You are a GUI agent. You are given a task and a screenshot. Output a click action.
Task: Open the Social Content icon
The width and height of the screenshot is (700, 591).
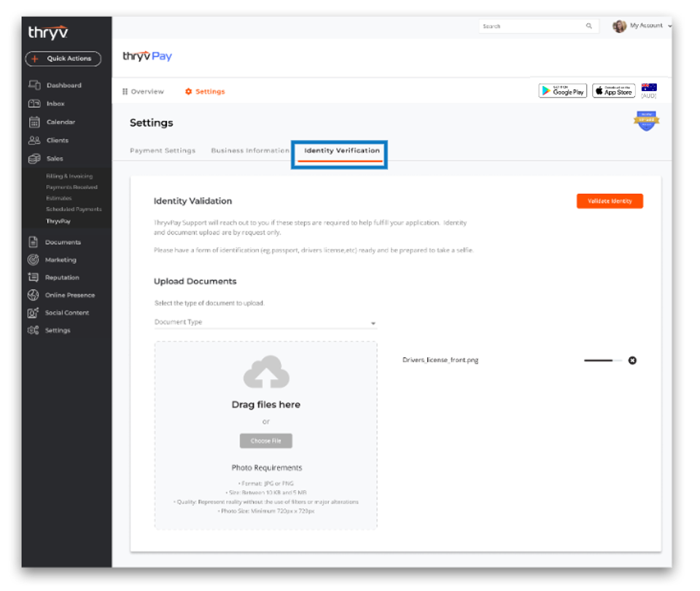(33, 313)
